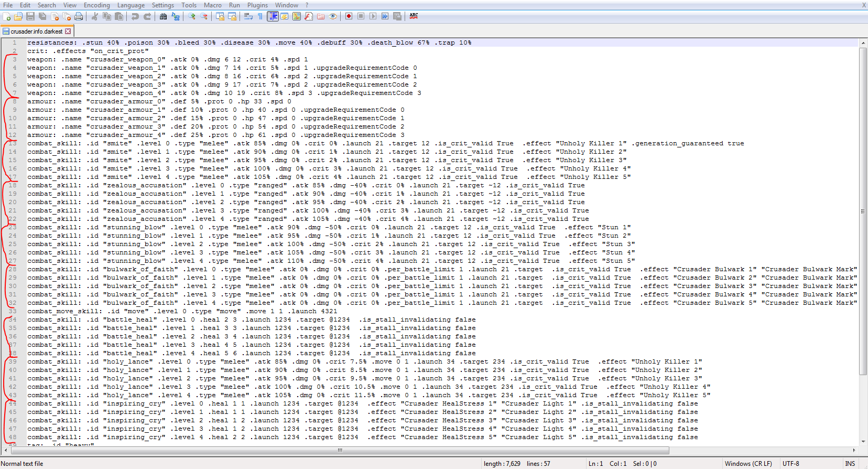This screenshot has height=469, width=868.
Task: Click the Stop Recording macro icon
Action: point(361,16)
